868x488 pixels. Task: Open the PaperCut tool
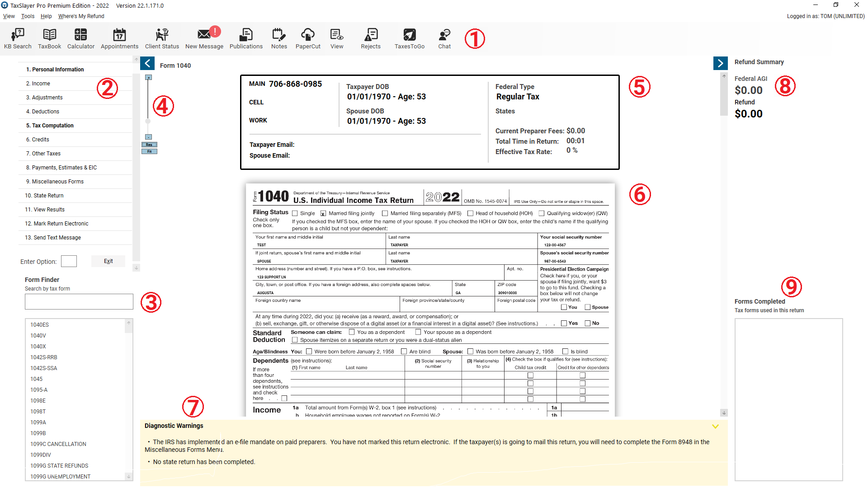click(308, 39)
